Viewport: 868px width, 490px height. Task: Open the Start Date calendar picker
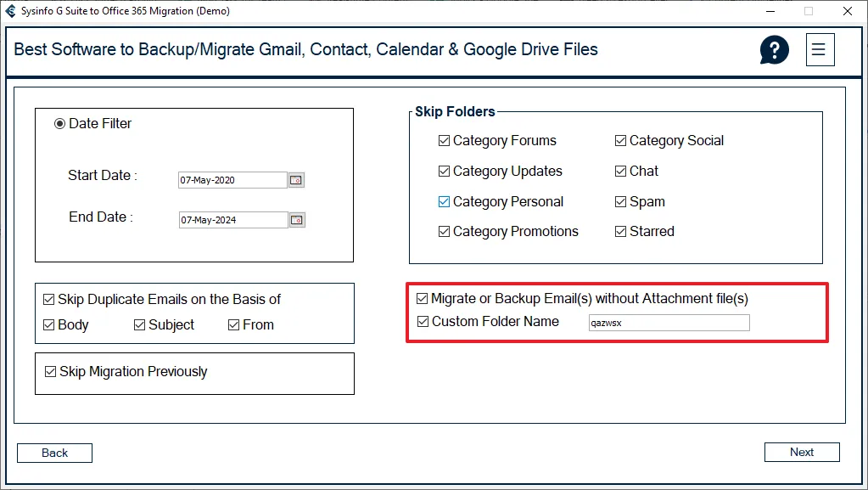coord(297,180)
